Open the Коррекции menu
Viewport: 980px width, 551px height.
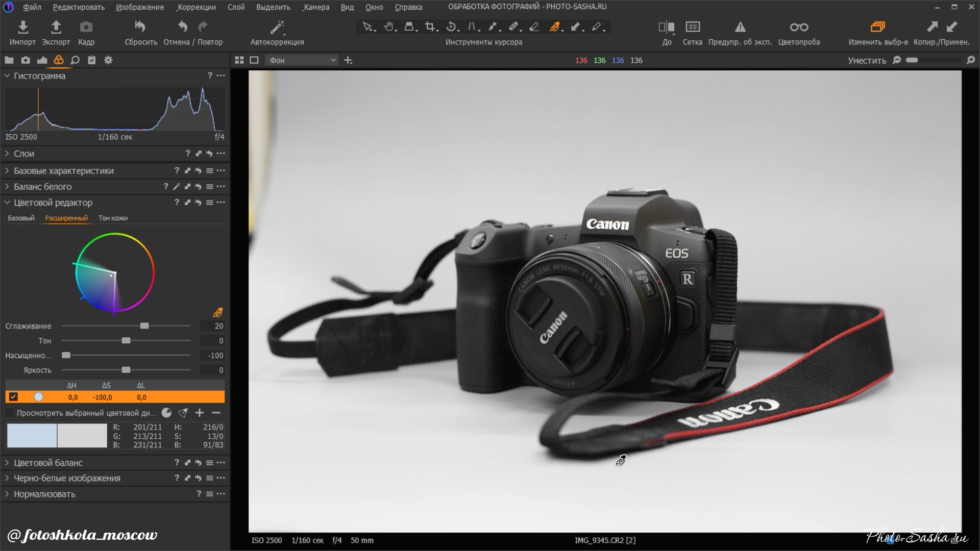click(196, 7)
